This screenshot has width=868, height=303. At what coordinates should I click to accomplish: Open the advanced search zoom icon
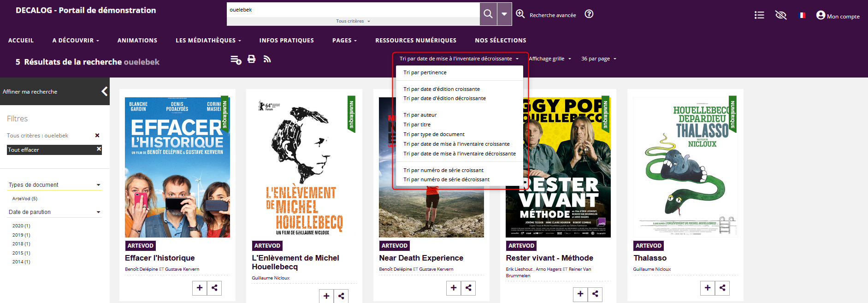click(x=520, y=14)
